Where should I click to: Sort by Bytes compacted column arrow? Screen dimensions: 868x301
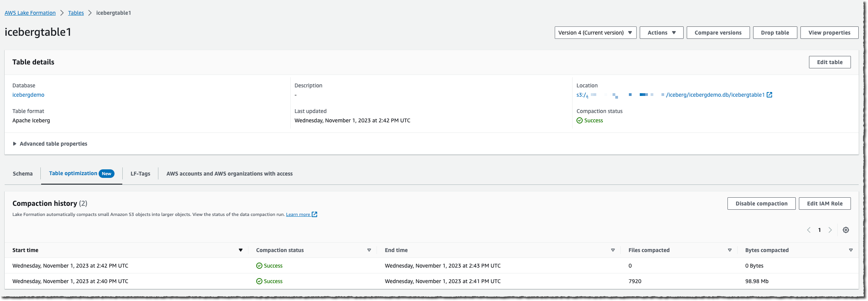coord(851,250)
